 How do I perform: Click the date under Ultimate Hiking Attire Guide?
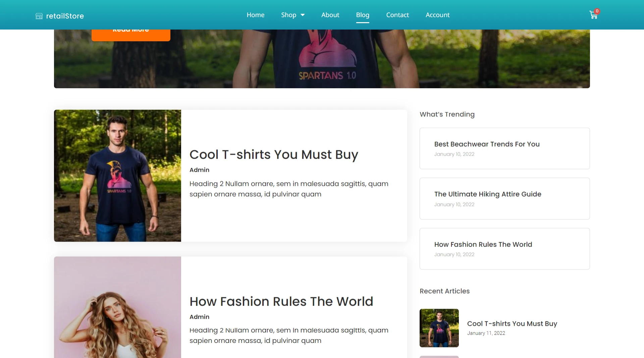click(x=454, y=204)
